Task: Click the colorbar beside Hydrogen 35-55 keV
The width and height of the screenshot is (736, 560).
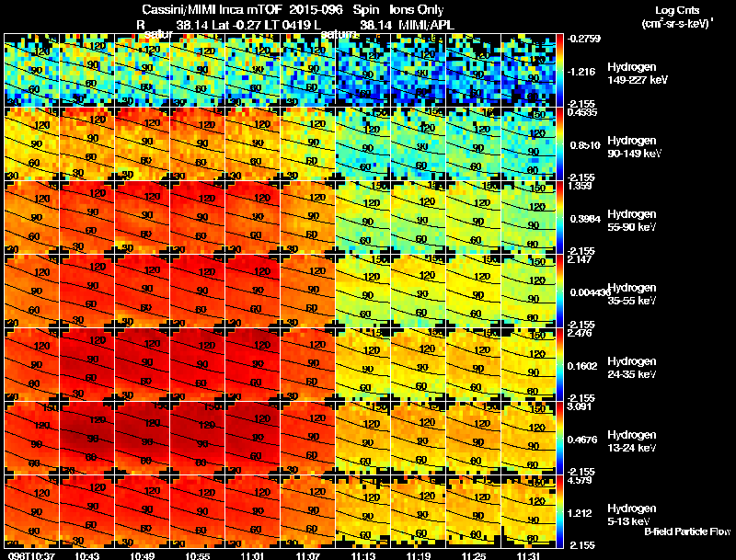Action: click(559, 291)
